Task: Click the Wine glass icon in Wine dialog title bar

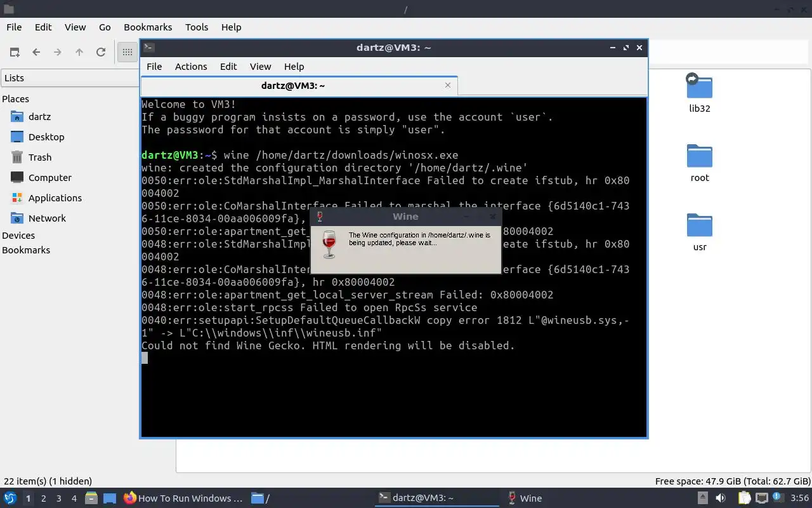Action: tap(320, 217)
